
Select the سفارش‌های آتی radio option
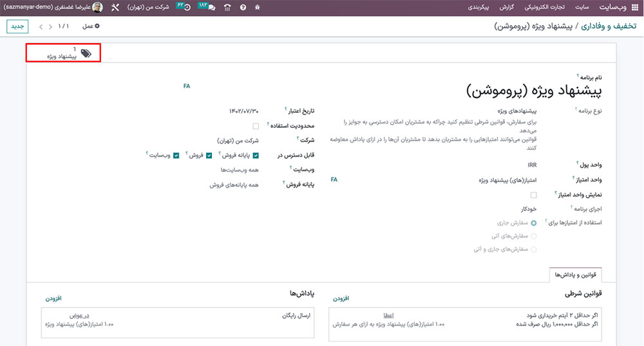pyautogui.click(x=533, y=236)
